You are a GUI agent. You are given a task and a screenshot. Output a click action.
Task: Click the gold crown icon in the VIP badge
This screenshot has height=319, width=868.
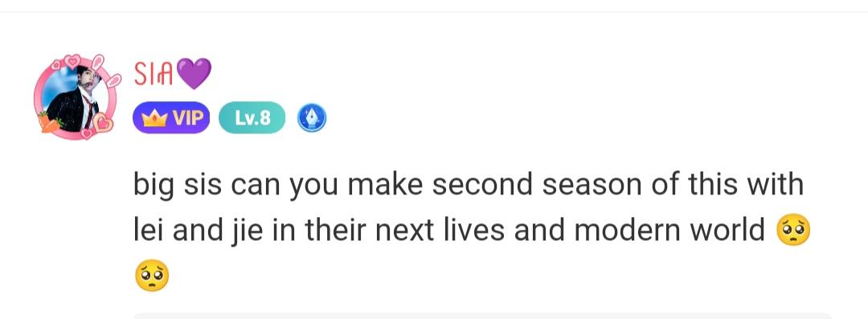154,117
